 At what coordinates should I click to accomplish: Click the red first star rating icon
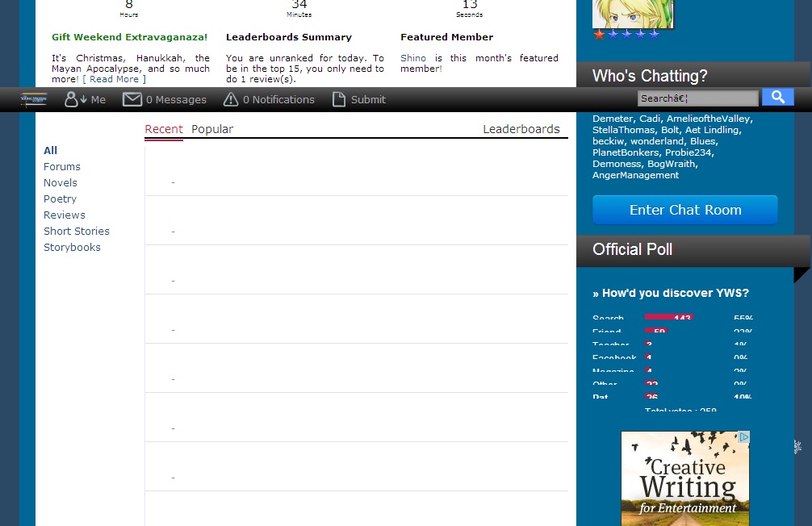pos(599,35)
